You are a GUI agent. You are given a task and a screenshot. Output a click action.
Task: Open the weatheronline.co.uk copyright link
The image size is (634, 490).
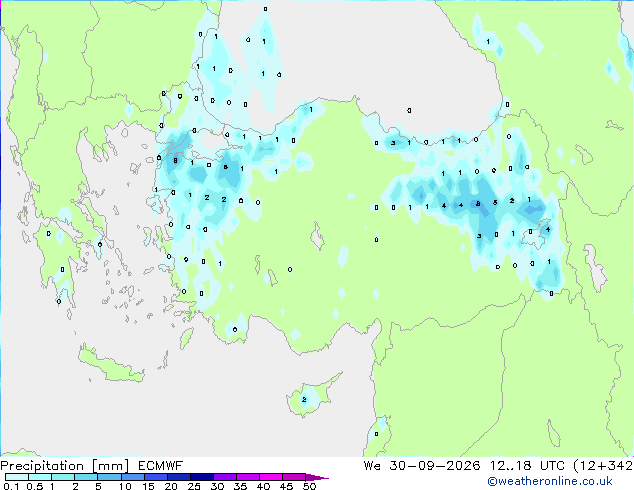550,481
